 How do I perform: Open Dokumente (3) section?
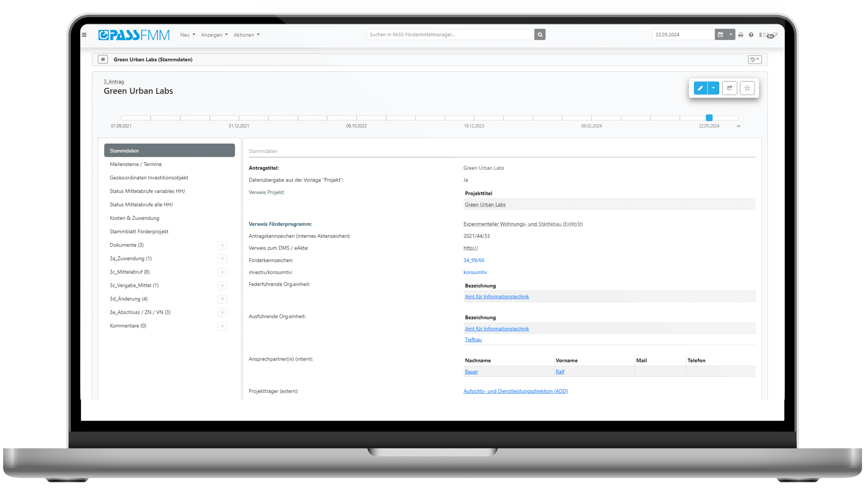(126, 245)
